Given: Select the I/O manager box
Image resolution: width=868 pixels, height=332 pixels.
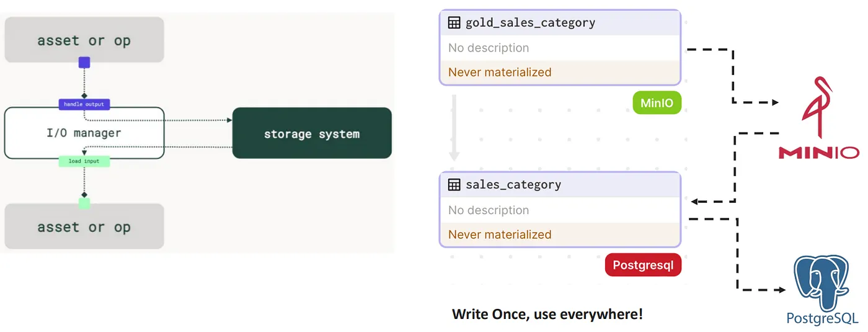Looking at the screenshot, I should point(84,133).
